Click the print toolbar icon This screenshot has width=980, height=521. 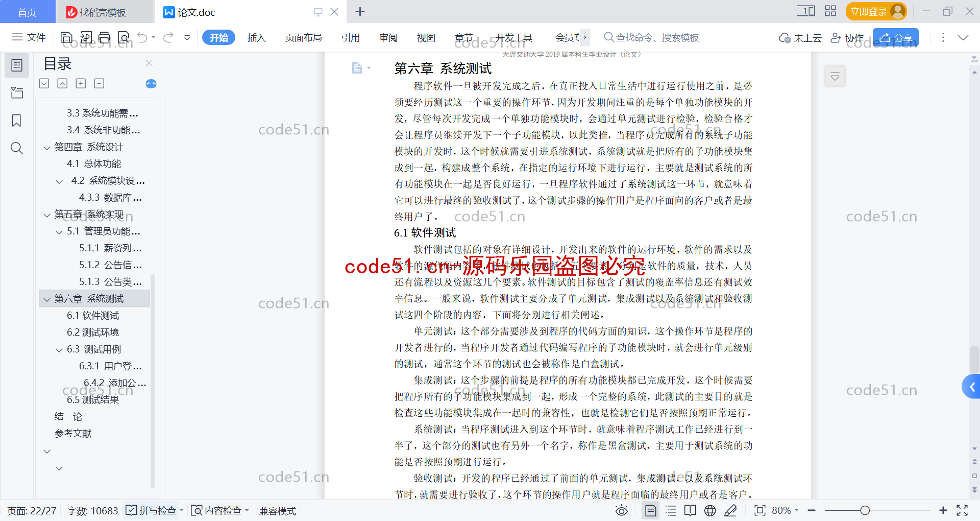pos(105,37)
